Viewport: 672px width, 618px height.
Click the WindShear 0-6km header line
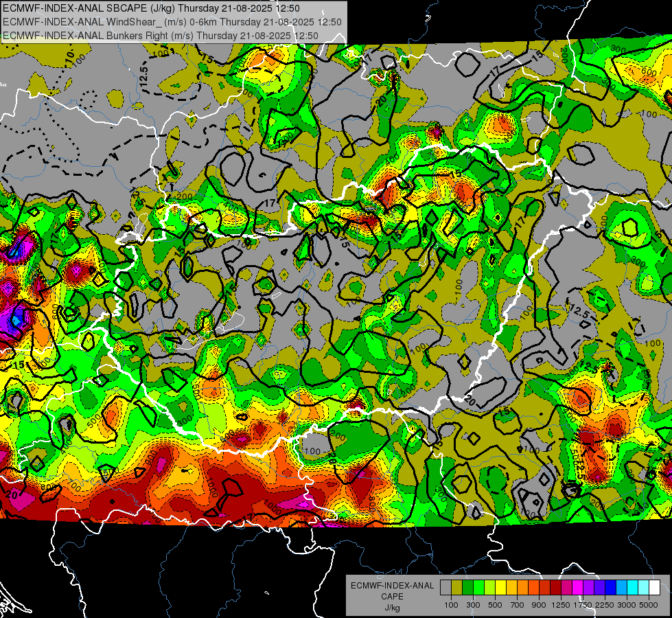pos(172,22)
